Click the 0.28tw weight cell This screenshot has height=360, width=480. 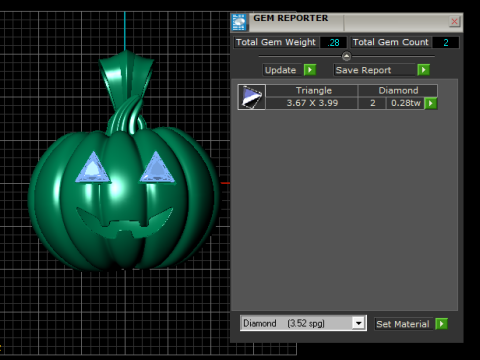coord(406,103)
